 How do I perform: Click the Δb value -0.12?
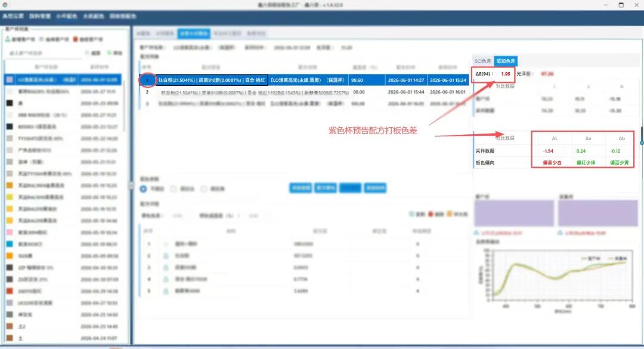pyautogui.click(x=615, y=151)
